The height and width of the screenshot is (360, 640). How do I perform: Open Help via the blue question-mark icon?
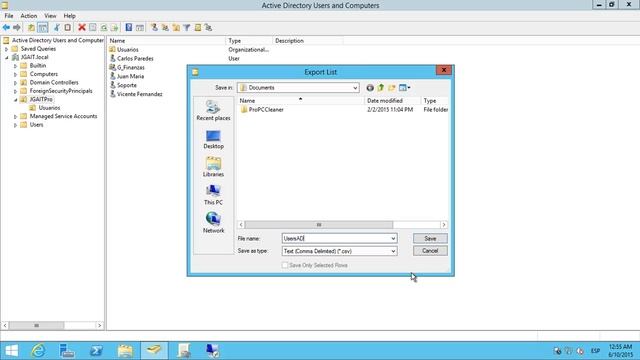(129, 27)
